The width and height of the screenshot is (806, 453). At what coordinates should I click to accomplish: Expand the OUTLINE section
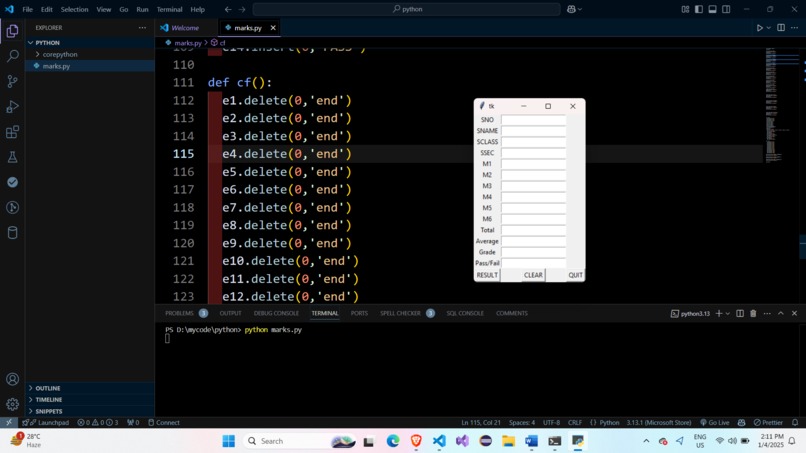[47, 388]
